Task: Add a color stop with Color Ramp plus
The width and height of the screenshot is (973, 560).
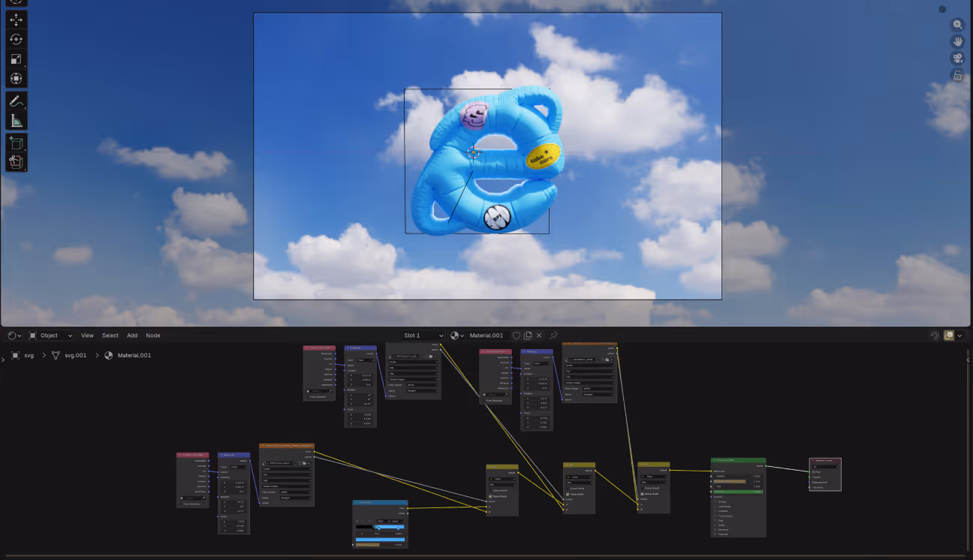Action: pyautogui.click(x=357, y=520)
